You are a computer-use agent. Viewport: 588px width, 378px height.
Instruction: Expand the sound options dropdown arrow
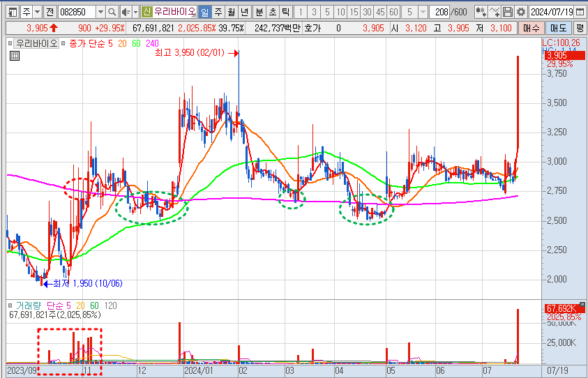tap(135, 13)
